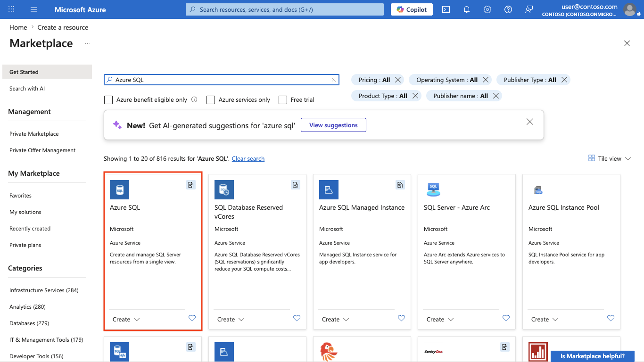Remove the Product Type filter
This screenshot has height=362, width=644.
[415, 96]
